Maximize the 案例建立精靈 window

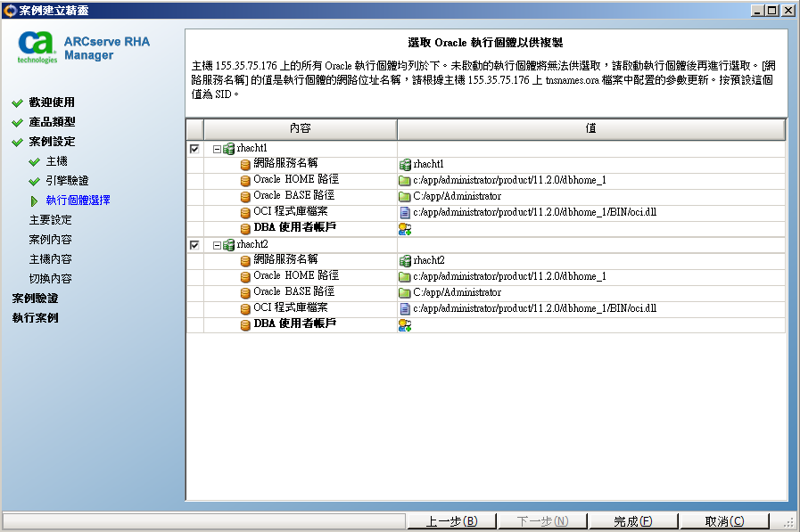pos(772,10)
